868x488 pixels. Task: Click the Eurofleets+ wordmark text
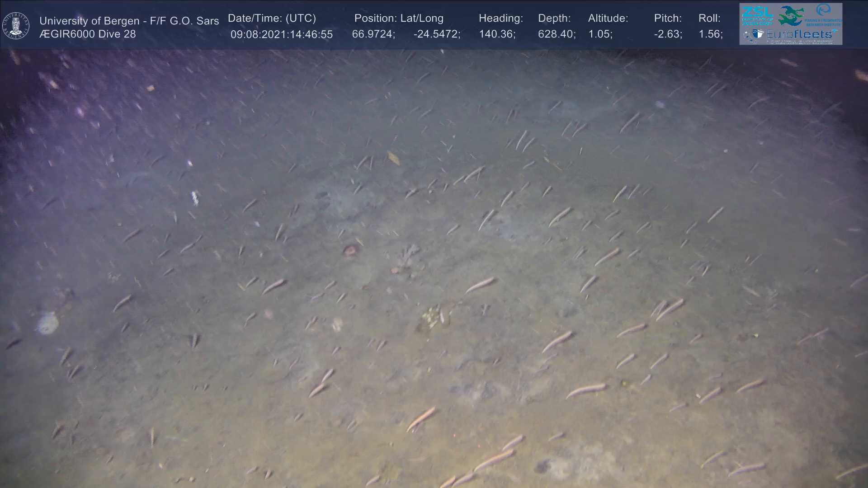click(799, 34)
